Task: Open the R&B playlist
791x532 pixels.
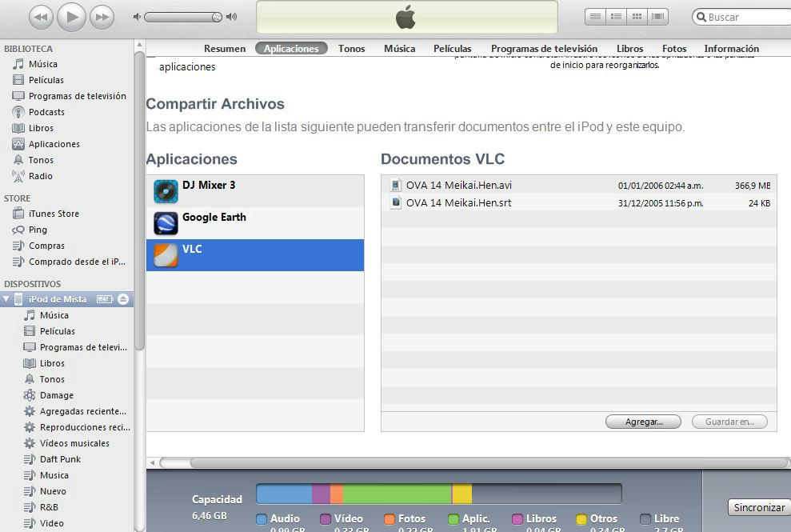Action: click(x=49, y=507)
